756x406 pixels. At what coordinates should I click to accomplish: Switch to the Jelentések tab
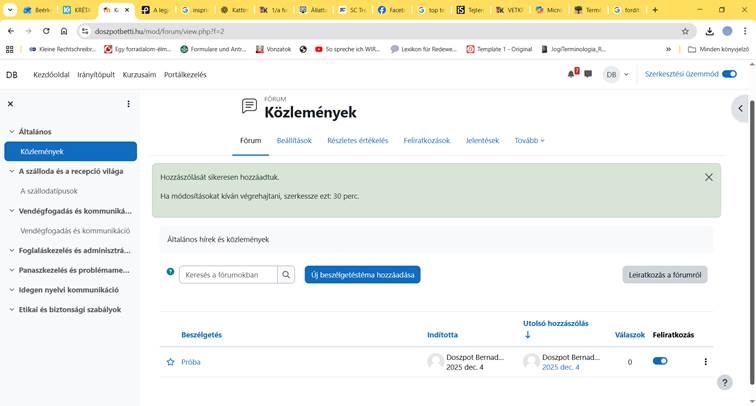[482, 140]
